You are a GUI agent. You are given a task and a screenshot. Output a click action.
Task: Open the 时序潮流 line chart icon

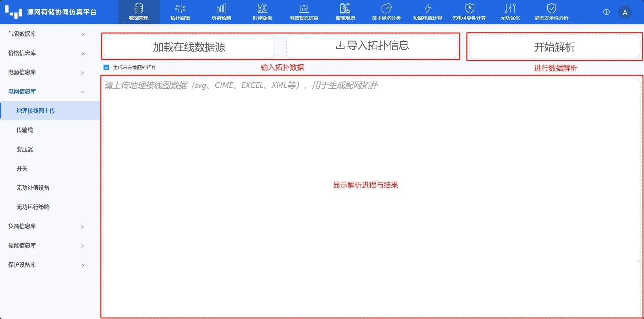click(x=262, y=8)
